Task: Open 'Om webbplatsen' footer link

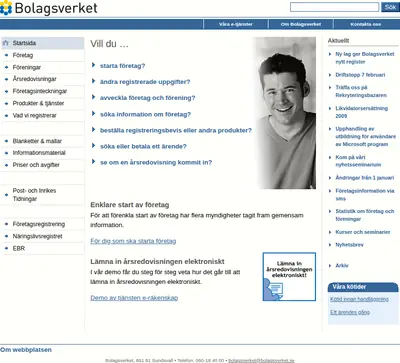Action: [x=26, y=350]
